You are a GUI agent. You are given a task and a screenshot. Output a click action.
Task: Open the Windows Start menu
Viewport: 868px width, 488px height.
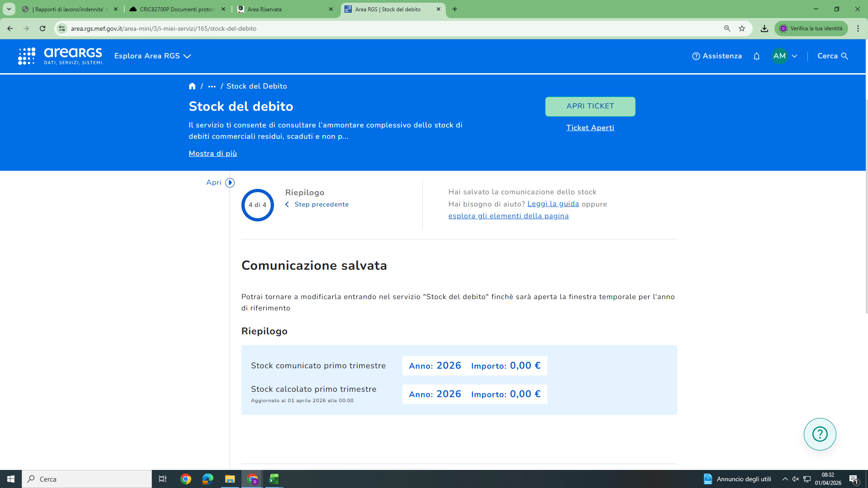(11, 479)
